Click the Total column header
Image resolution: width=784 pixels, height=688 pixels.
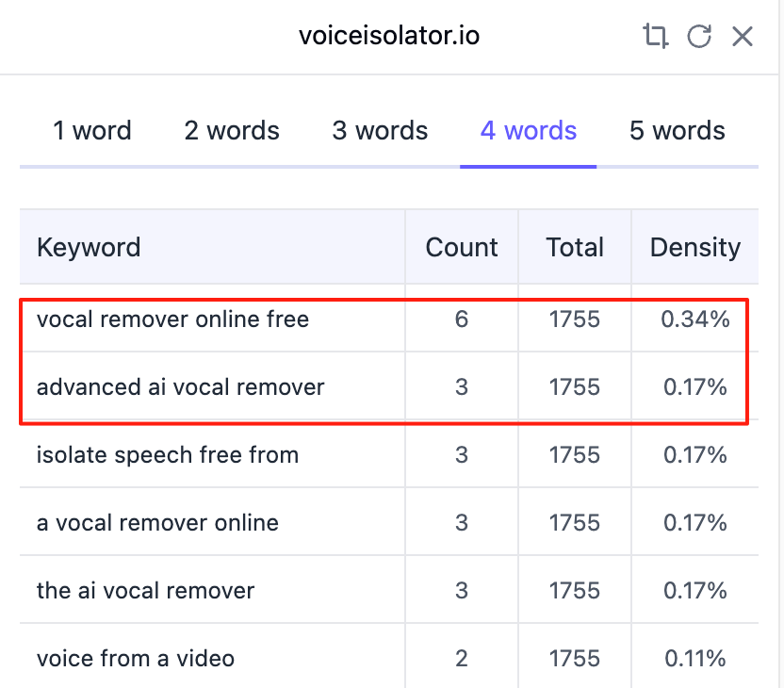coord(575,248)
